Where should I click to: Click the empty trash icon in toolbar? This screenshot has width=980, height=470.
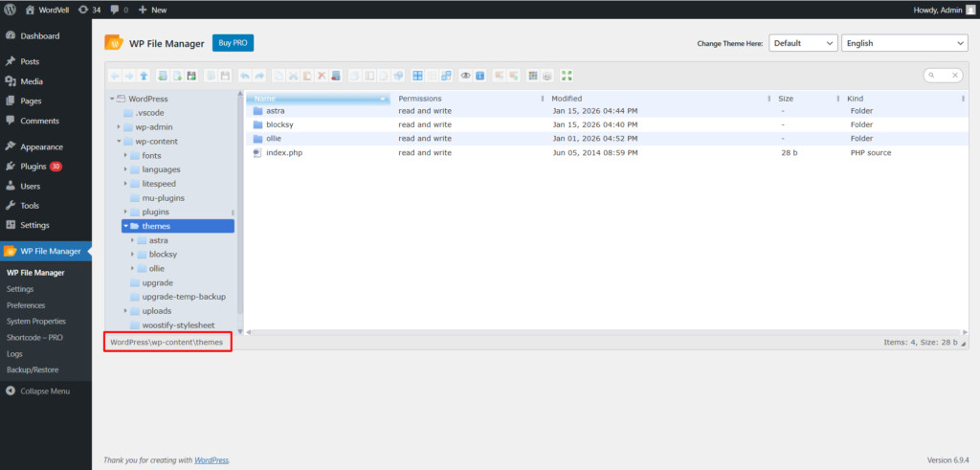point(336,76)
